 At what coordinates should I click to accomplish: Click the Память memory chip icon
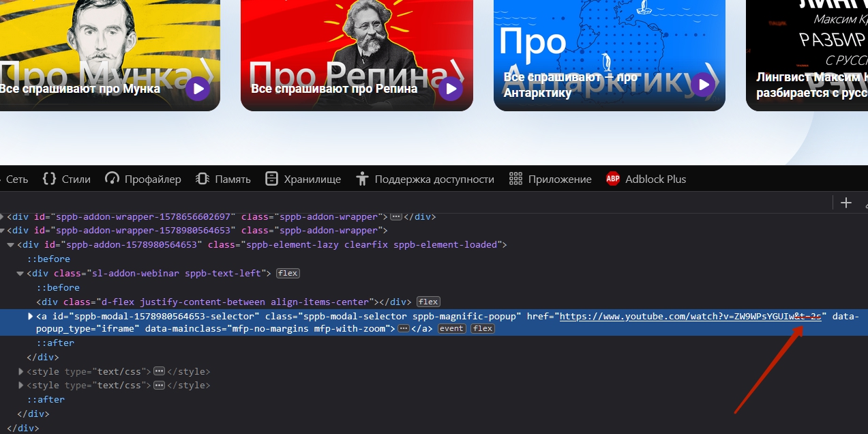point(203,179)
